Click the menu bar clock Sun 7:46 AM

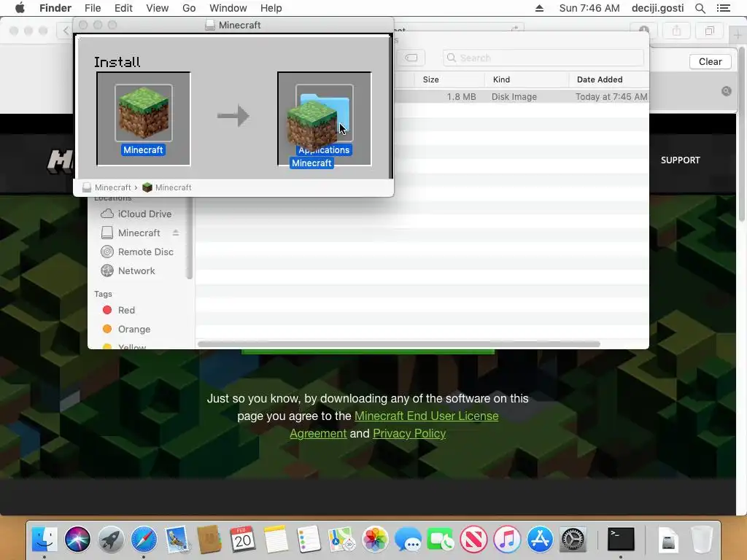coord(589,8)
